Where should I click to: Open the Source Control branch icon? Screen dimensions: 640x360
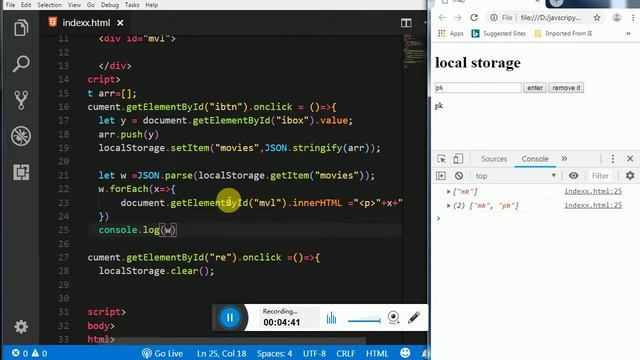(x=21, y=100)
